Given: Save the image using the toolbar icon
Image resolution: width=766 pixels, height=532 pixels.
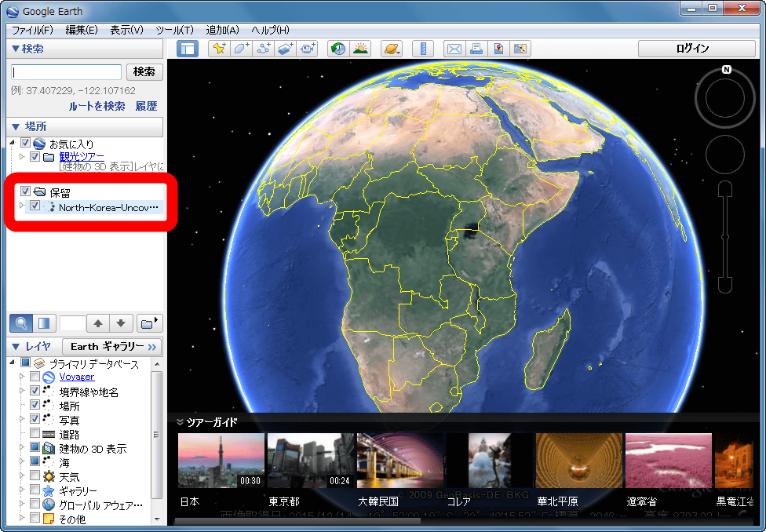Looking at the screenshot, I should (498, 49).
